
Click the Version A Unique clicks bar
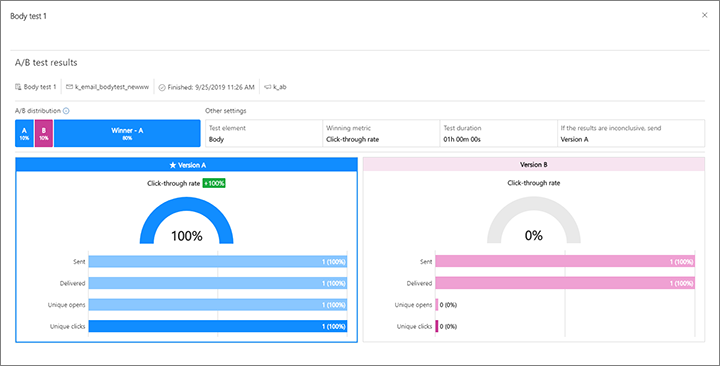(x=218, y=327)
